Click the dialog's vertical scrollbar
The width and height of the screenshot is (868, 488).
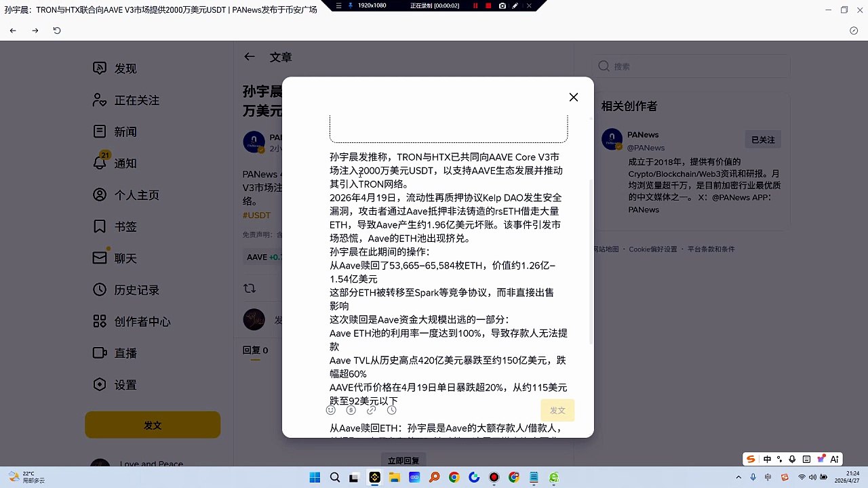pyautogui.click(x=591, y=261)
